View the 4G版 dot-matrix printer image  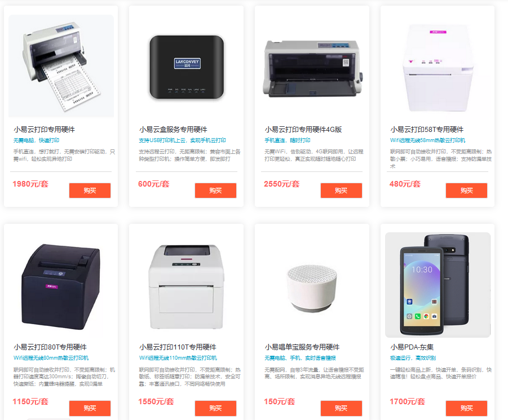pos(312,68)
